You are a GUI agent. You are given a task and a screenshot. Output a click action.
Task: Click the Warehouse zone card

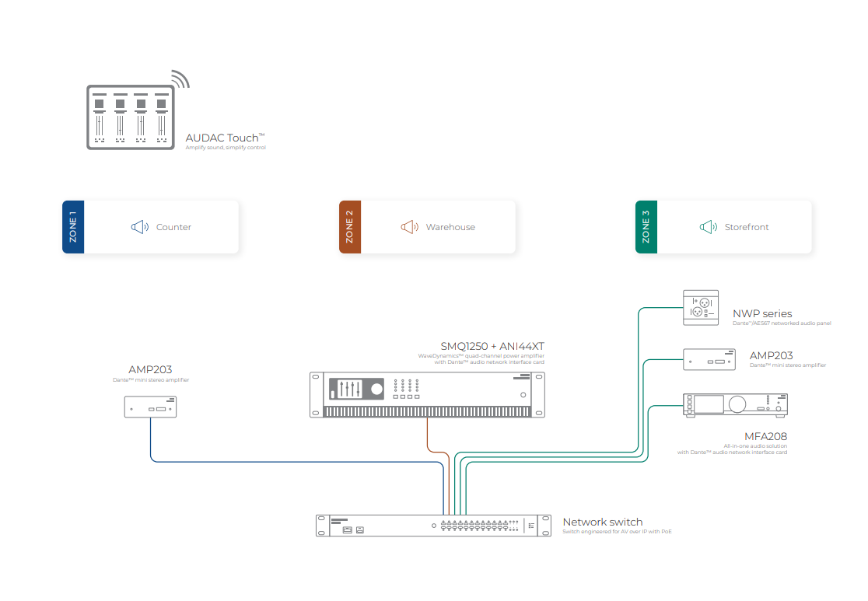(x=427, y=227)
